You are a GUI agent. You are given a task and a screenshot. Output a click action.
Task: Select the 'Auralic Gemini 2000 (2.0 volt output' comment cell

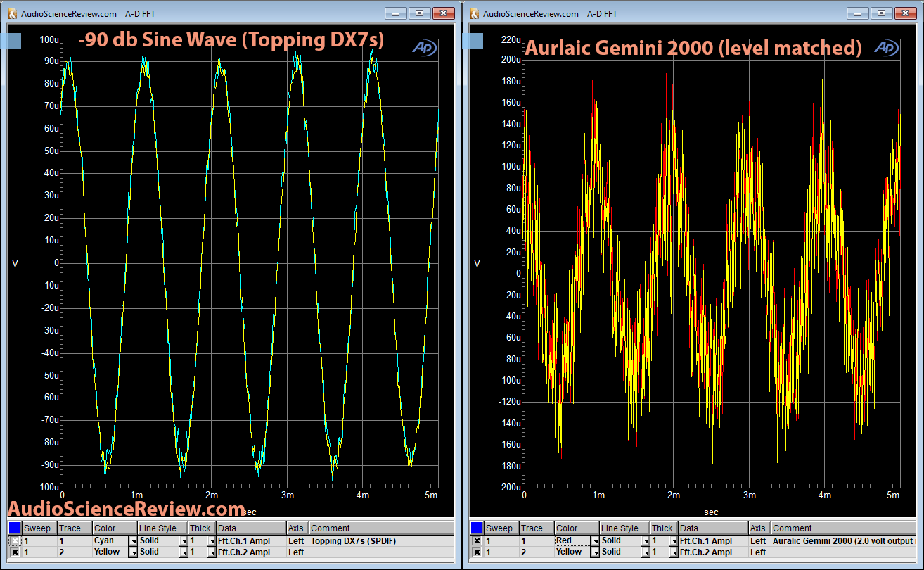tap(843, 540)
